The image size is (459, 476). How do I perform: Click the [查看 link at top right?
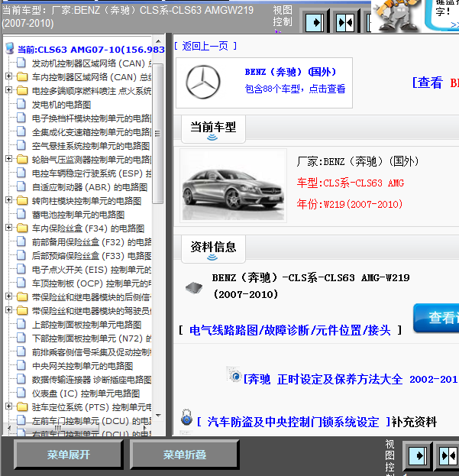click(x=427, y=83)
